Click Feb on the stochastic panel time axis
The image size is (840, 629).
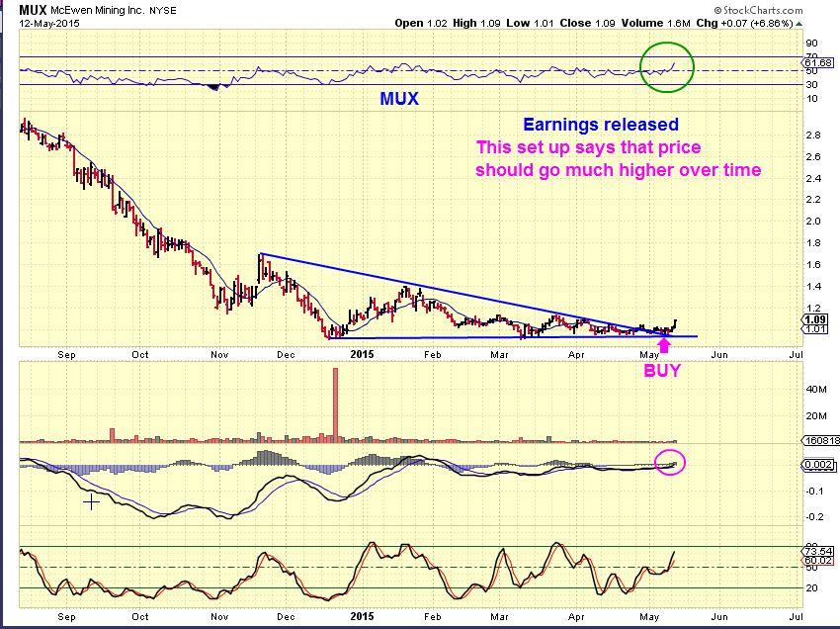tap(432, 617)
